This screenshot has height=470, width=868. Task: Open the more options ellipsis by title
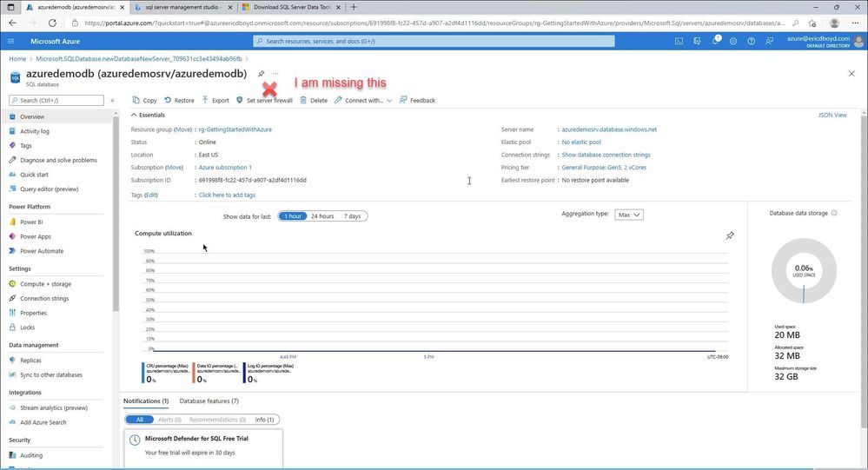[x=275, y=74]
